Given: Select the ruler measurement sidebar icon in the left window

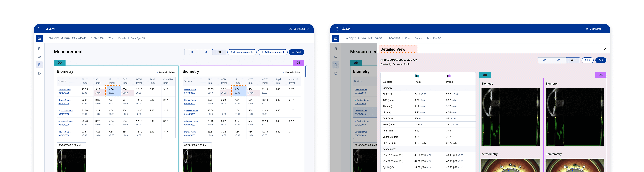Looking at the screenshot, I should tap(39, 65).
